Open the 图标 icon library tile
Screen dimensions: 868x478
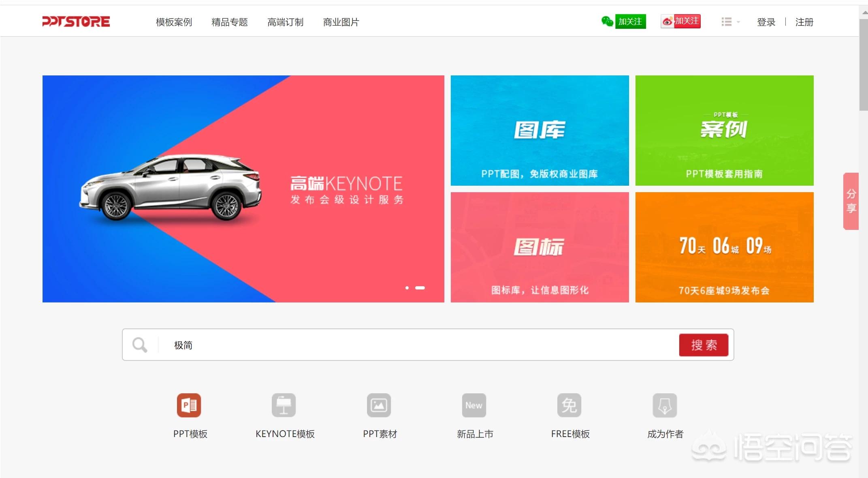point(540,247)
